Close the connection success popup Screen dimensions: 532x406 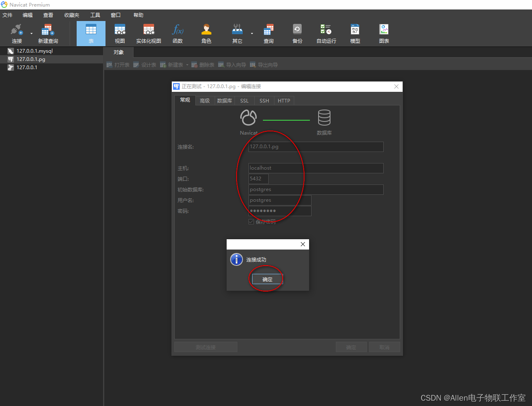pyautogui.click(x=303, y=244)
